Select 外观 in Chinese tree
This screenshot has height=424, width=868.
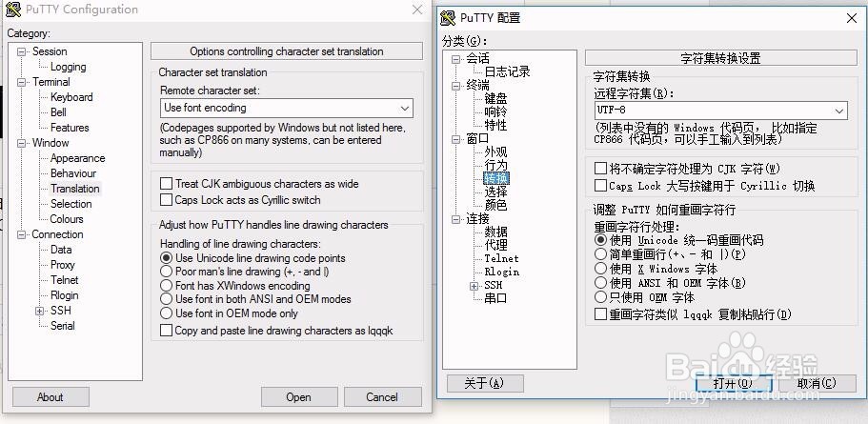coord(495,151)
